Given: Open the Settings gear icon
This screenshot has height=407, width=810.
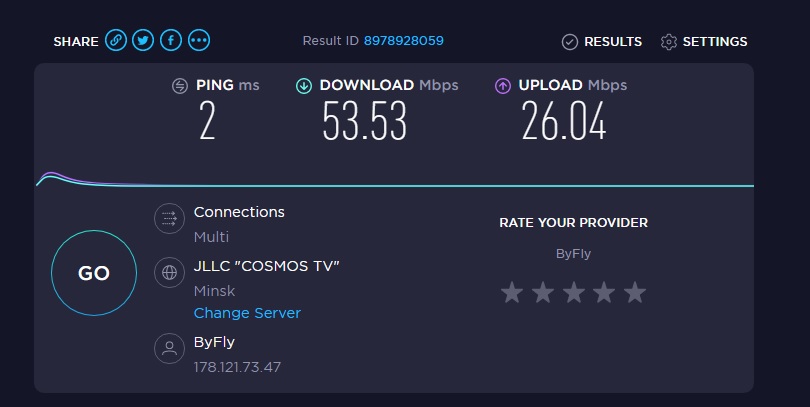Looking at the screenshot, I should [669, 42].
